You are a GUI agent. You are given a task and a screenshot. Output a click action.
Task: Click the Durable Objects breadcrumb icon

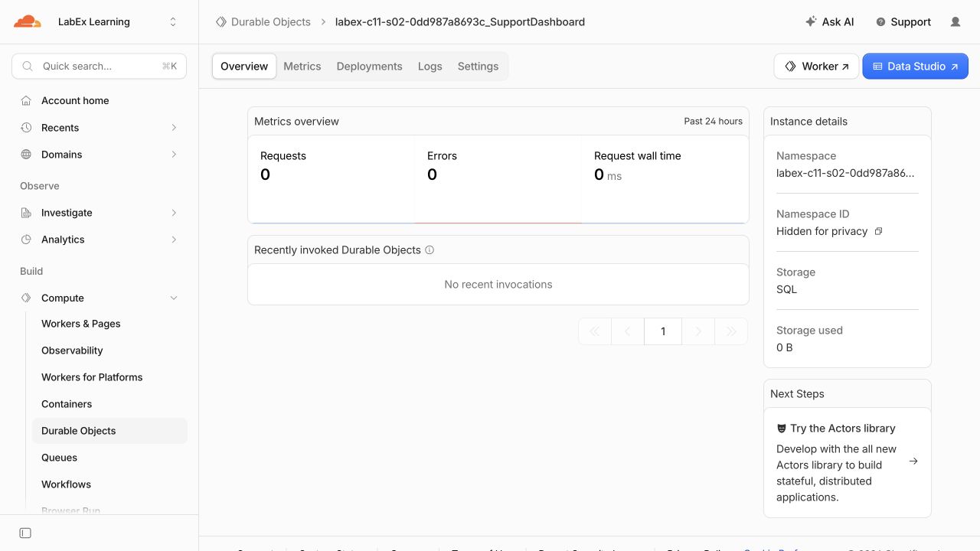tap(221, 22)
